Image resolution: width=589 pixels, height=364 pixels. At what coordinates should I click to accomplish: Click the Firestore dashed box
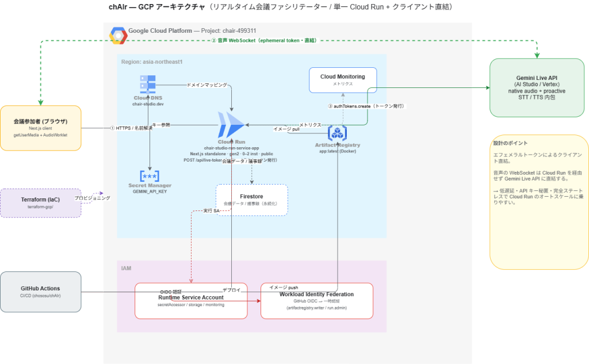(252, 200)
